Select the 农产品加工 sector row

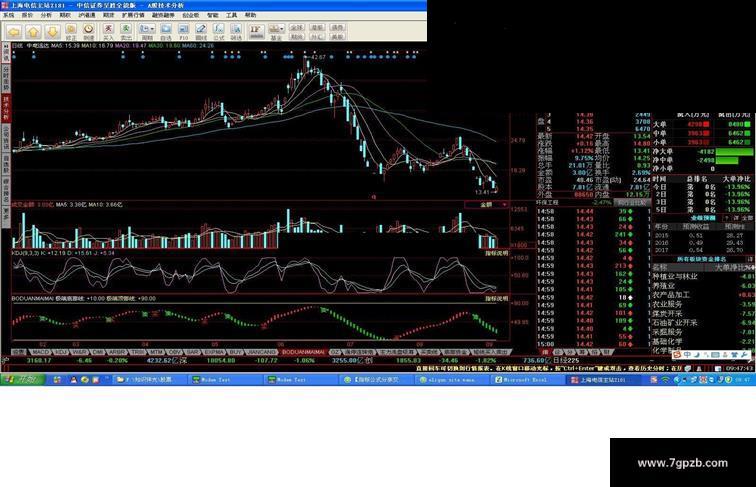(703, 295)
